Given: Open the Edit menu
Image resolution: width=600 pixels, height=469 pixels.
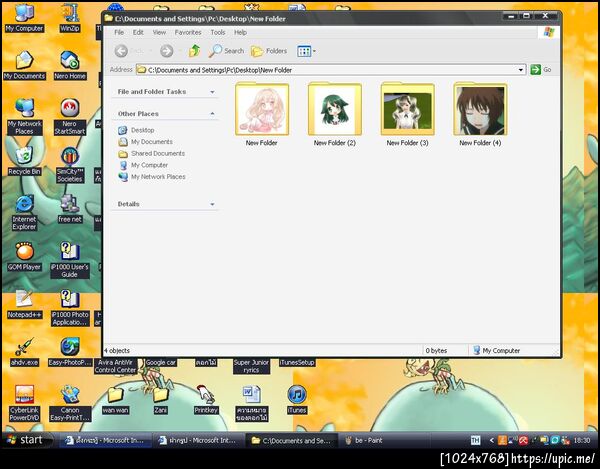Looking at the screenshot, I should click(138, 33).
